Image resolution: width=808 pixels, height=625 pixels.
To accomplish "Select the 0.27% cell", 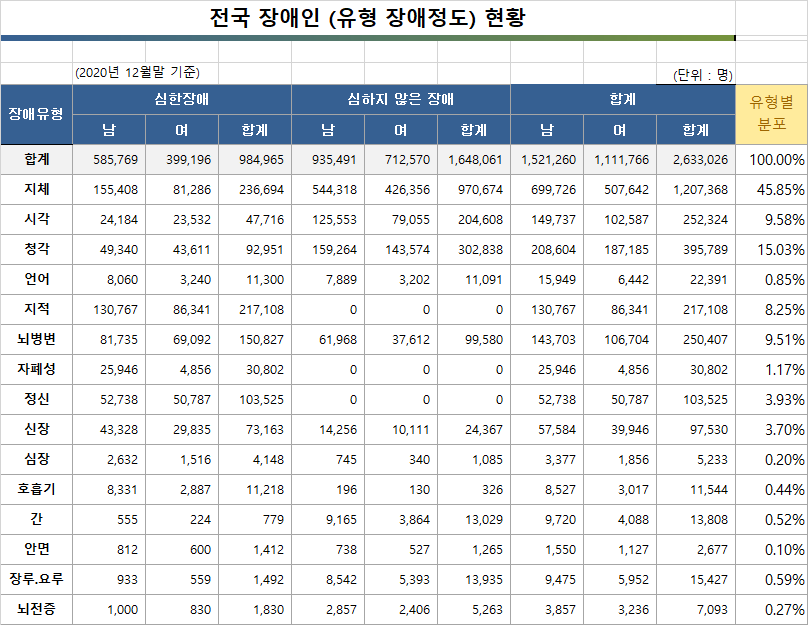I will pyautogui.click(x=771, y=609).
